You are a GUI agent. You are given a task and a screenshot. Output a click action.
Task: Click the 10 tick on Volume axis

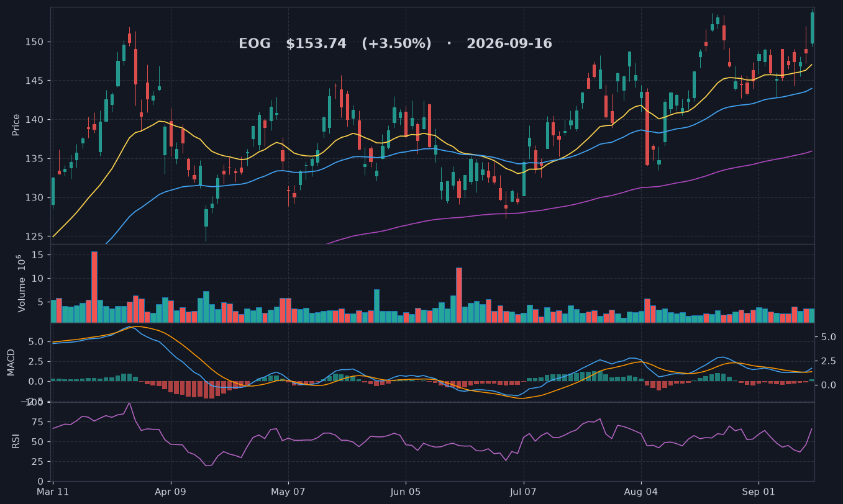[38, 279]
